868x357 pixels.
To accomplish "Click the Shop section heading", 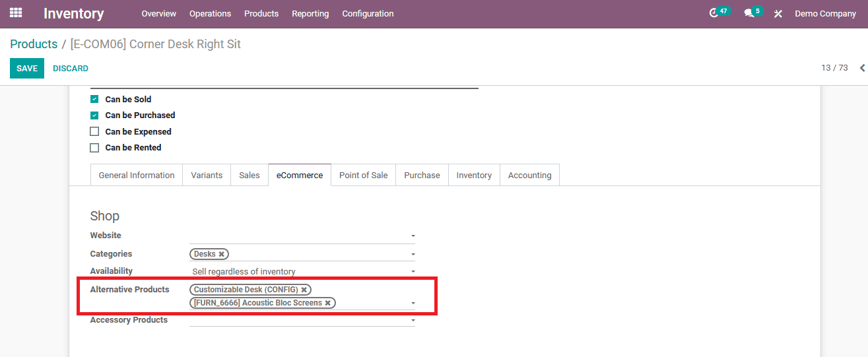I will coord(105,216).
